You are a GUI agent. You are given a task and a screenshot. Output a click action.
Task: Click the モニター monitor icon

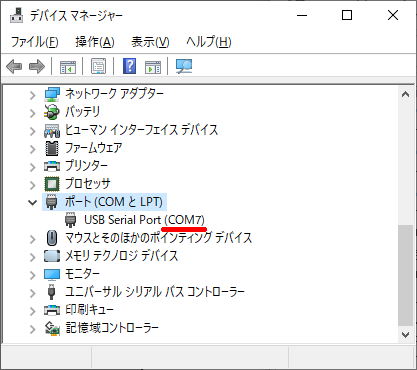click(x=52, y=274)
